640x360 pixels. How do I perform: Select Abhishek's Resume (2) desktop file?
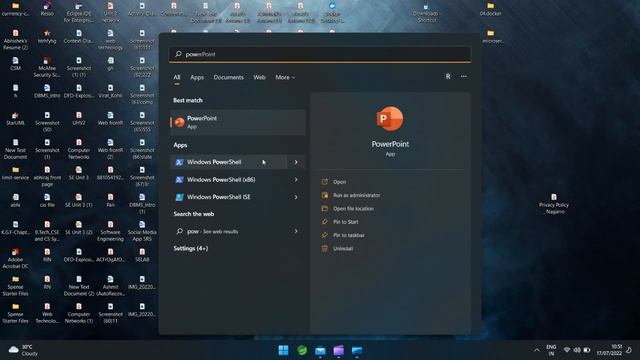[16, 40]
